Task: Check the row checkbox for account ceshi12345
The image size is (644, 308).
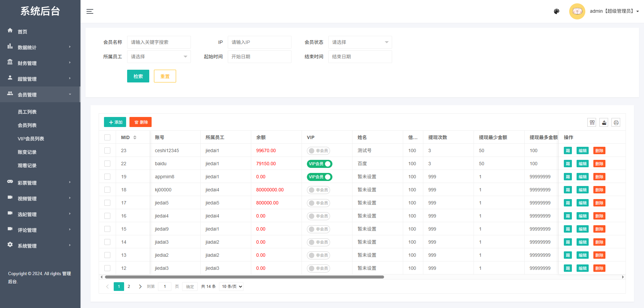Action: (x=107, y=150)
